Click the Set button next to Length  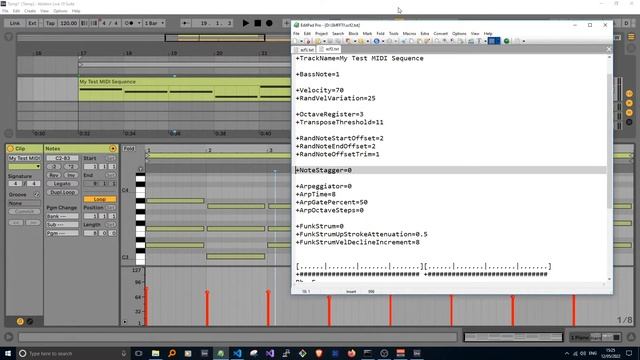[110, 224]
